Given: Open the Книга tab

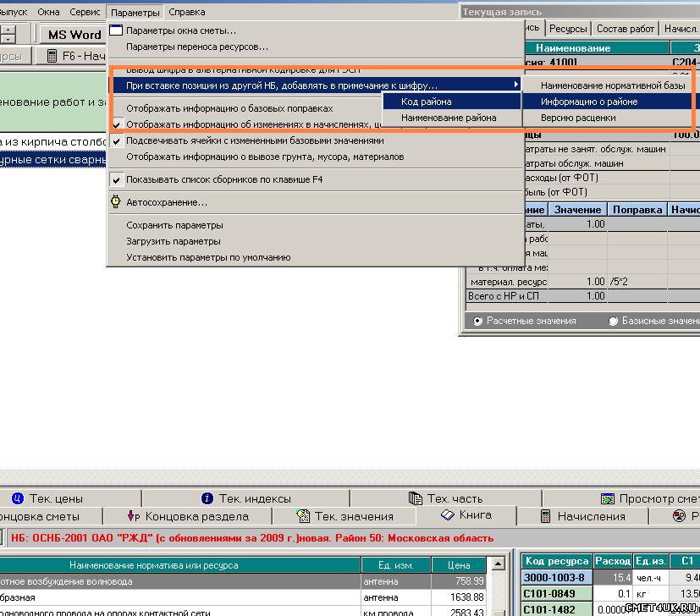Looking at the screenshot, I should (x=466, y=515).
